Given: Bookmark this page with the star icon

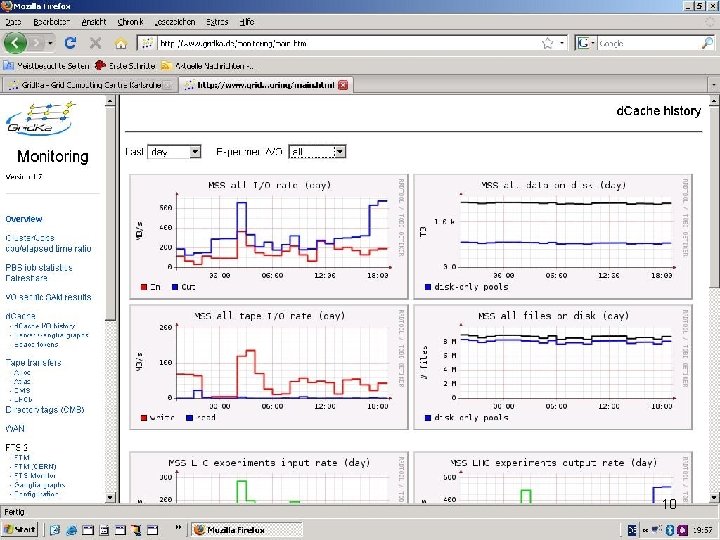Looking at the screenshot, I should tap(547, 43).
